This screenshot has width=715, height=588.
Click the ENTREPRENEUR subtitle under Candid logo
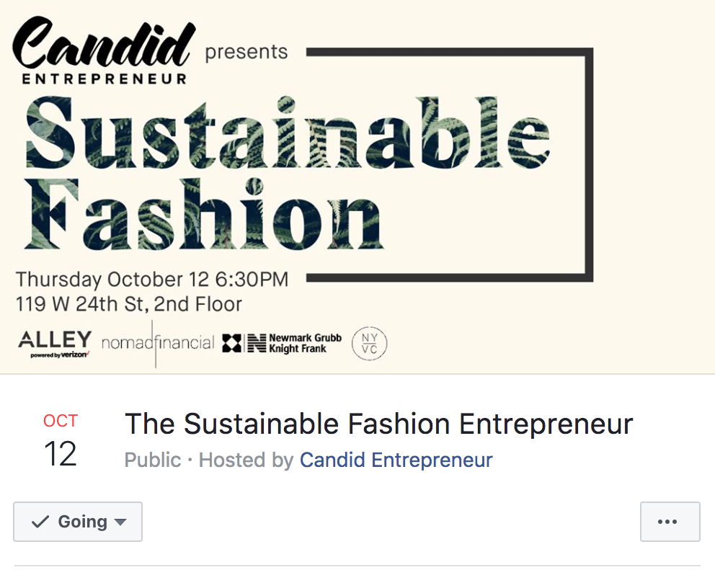point(105,79)
